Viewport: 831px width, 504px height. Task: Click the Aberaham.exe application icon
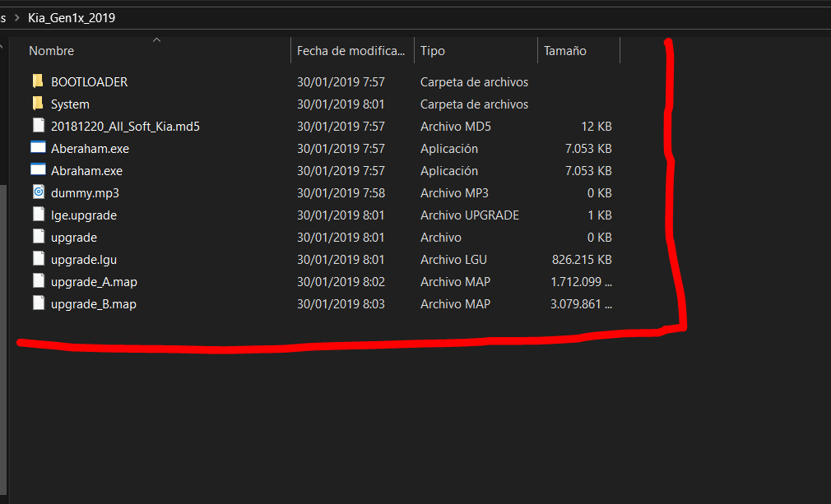[x=38, y=148]
